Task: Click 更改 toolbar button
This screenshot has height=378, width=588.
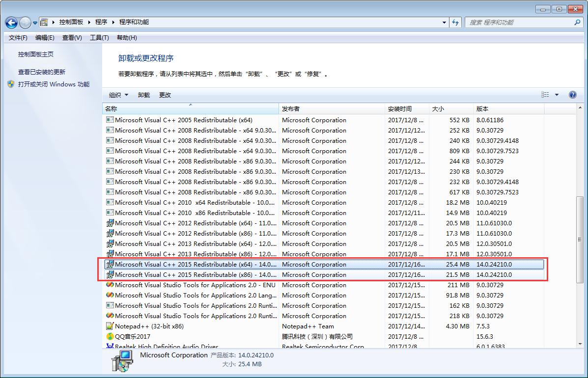Action: tap(165, 95)
